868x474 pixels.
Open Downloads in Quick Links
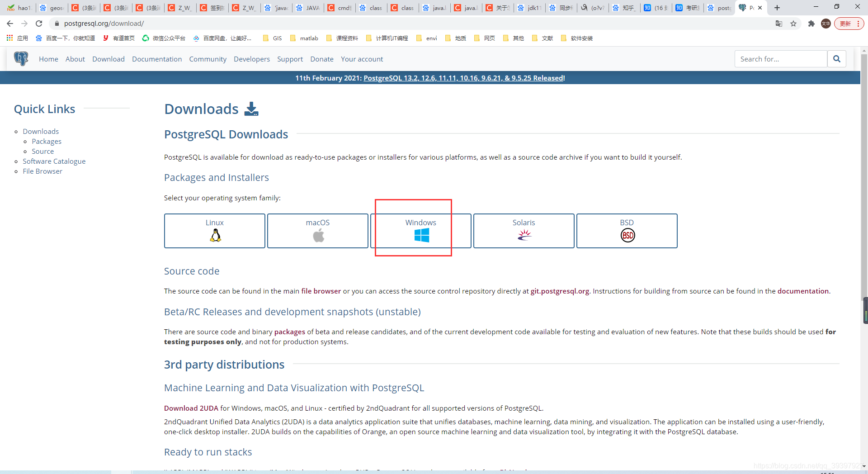pyautogui.click(x=41, y=131)
